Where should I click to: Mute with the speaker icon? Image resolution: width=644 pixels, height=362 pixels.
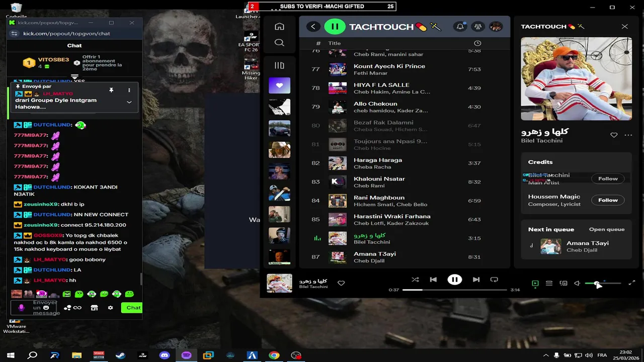point(577,284)
